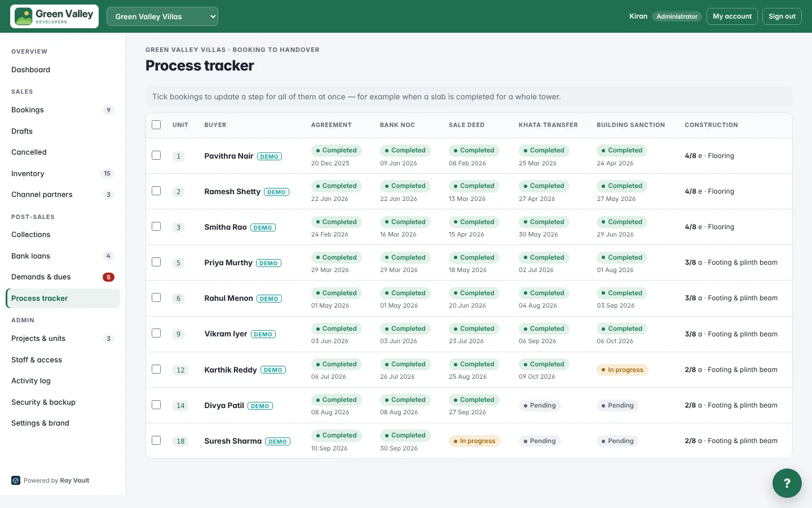Check the box beside Smitha Rao
The width and height of the screenshot is (812, 508).
pyautogui.click(x=156, y=226)
